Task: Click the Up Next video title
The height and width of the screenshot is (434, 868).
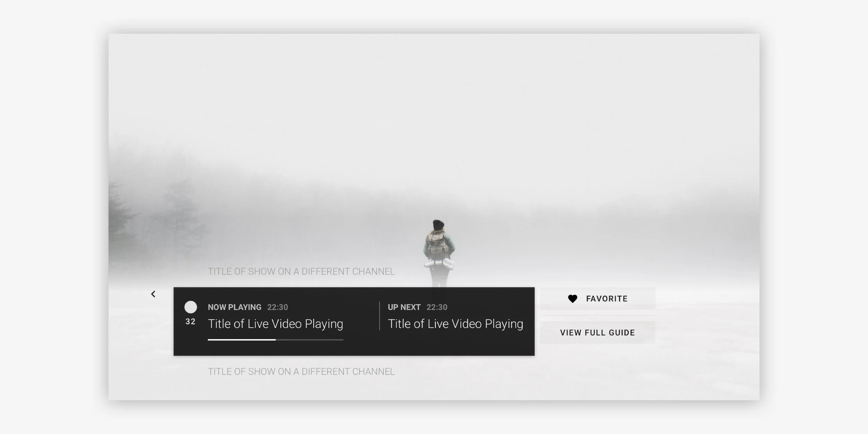Action: [455, 324]
